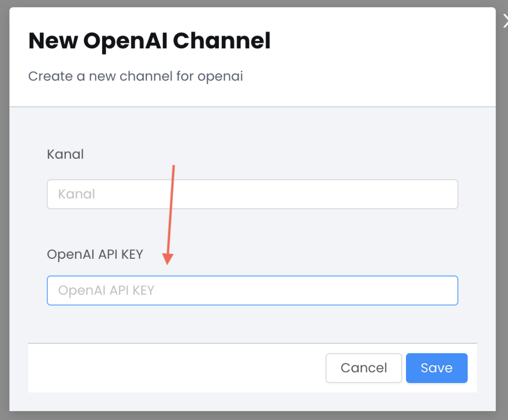The width and height of the screenshot is (508, 420).
Task: Cancel creating the OpenAI channel
Action: coord(364,368)
